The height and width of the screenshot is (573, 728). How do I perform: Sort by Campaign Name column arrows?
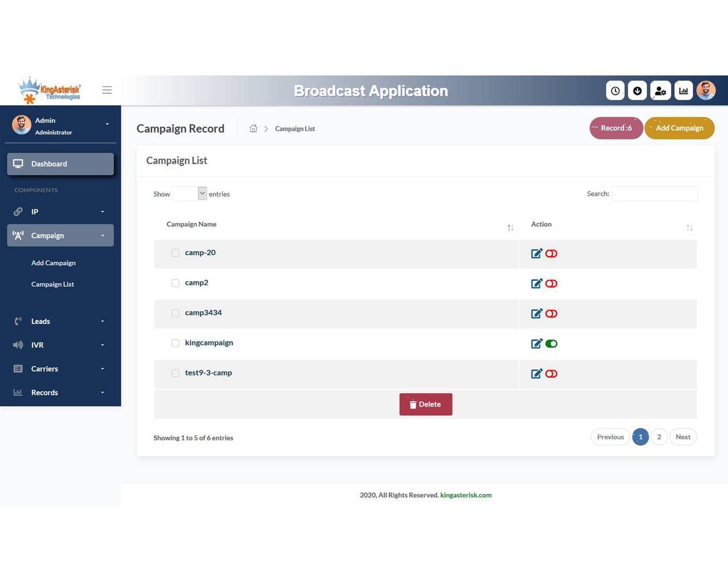510,228
